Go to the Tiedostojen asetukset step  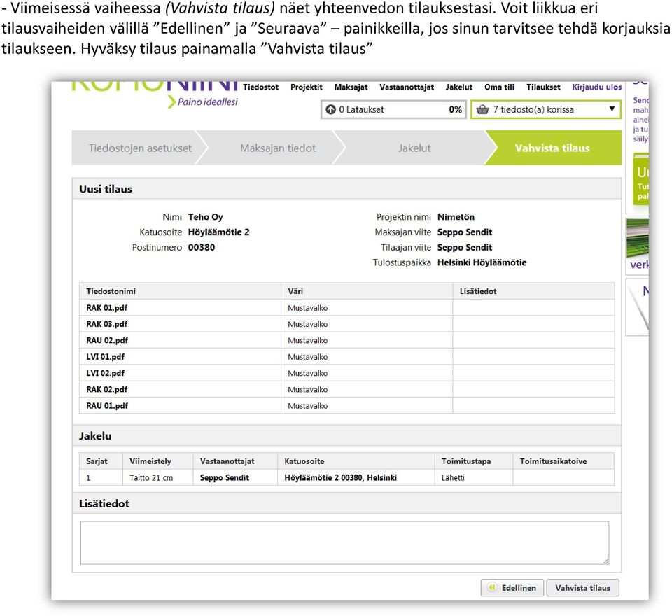[140, 148]
